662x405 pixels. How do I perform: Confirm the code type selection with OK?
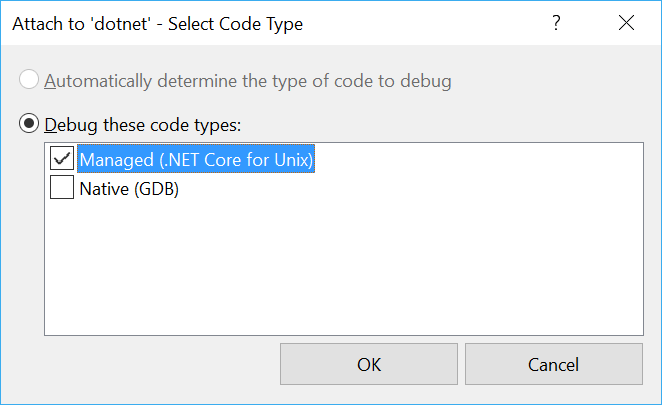(x=369, y=365)
